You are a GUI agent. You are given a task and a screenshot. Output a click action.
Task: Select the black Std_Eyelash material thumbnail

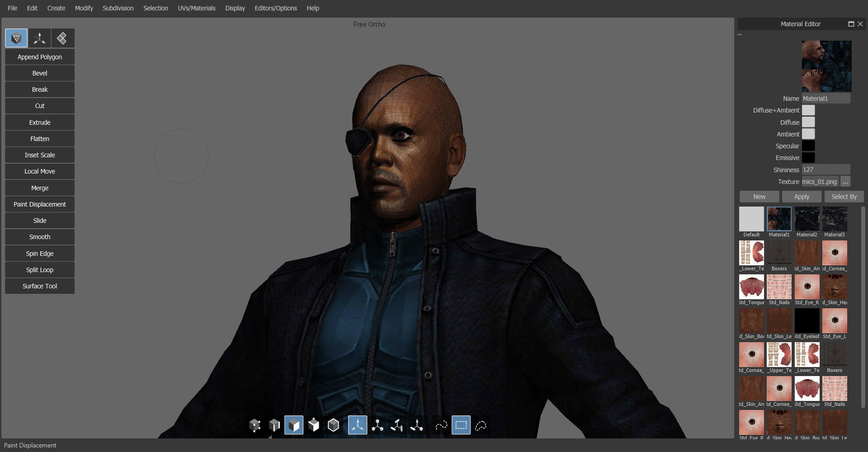tap(807, 321)
